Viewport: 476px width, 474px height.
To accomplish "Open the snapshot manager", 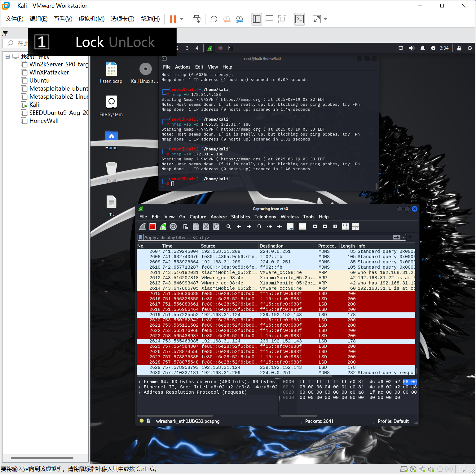I will (x=239, y=19).
